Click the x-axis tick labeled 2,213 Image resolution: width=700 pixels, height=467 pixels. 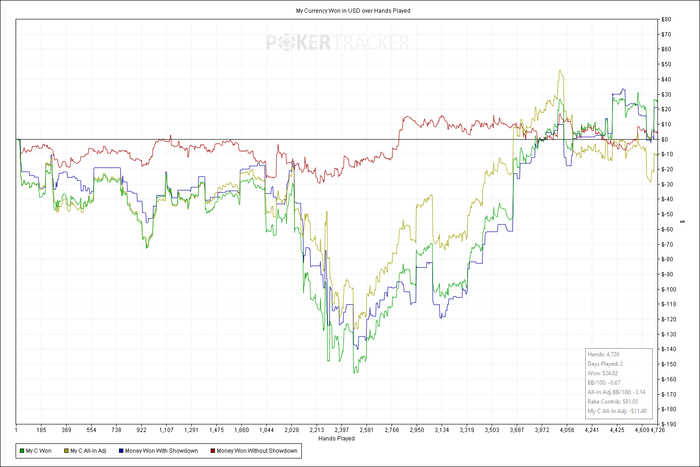pyautogui.click(x=317, y=430)
